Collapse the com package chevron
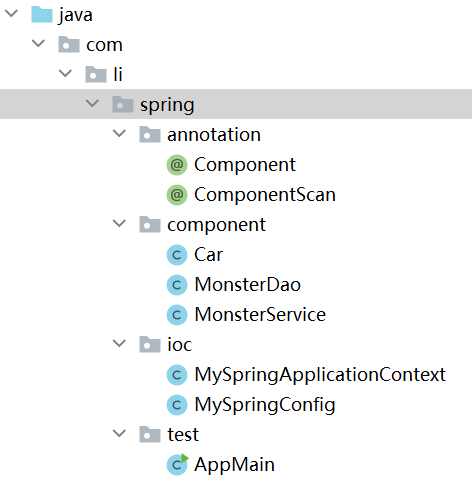472x484 pixels. [38, 43]
